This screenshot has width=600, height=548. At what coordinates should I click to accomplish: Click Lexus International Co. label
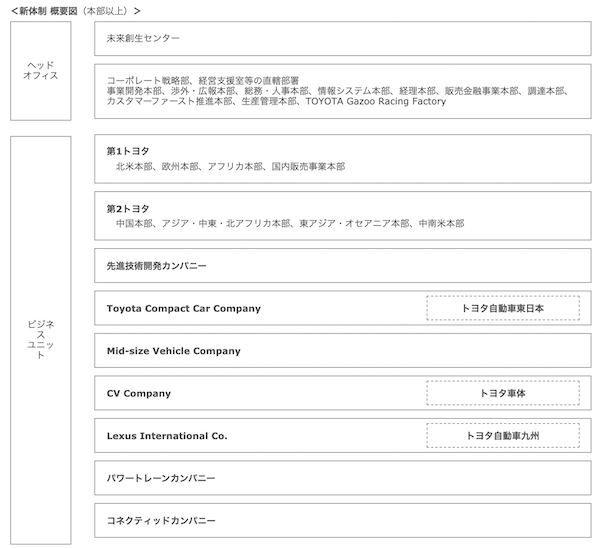(x=167, y=436)
